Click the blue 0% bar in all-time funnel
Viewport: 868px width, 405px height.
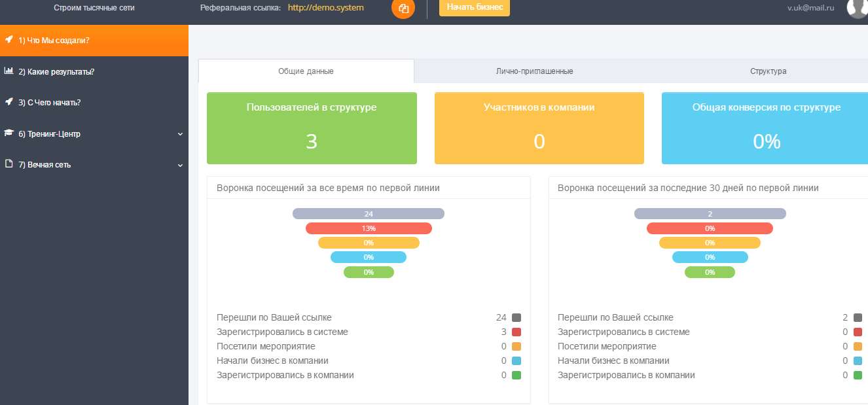coord(369,257)
